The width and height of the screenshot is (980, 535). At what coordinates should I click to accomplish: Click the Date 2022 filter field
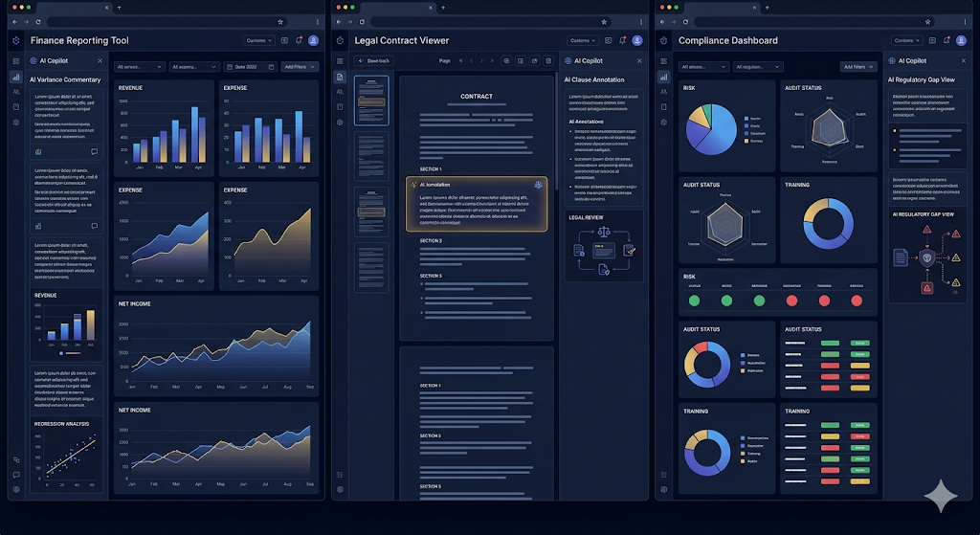point(251,67)
